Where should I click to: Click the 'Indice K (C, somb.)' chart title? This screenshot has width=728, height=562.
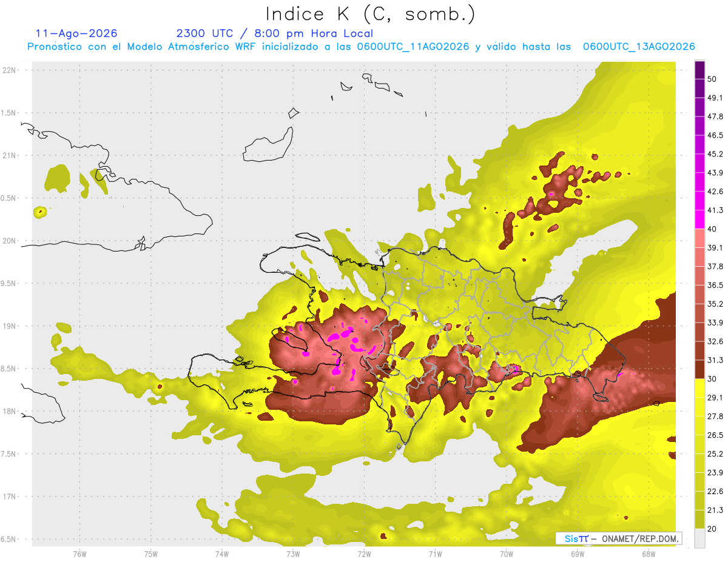click(x=369, y=15)
